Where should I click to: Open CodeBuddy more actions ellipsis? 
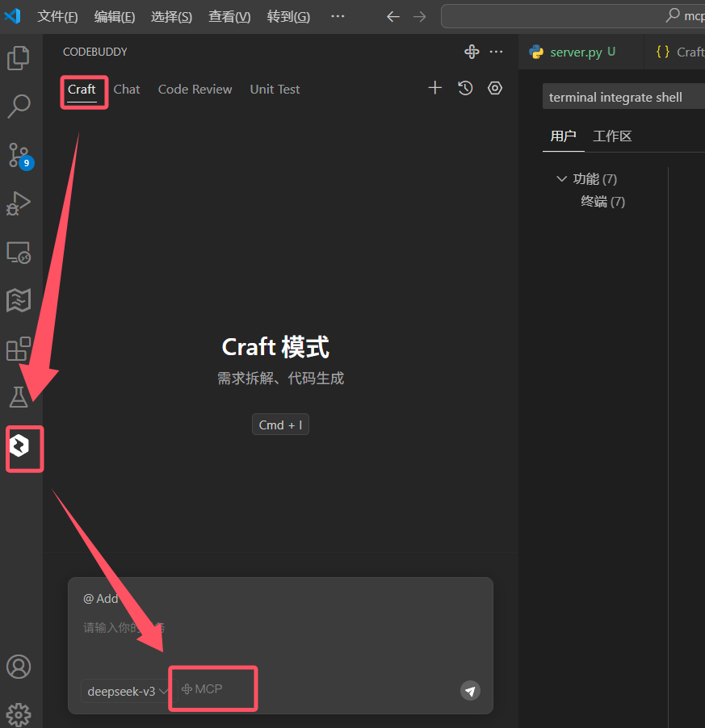pyautogui.click(x=496, y=52)
